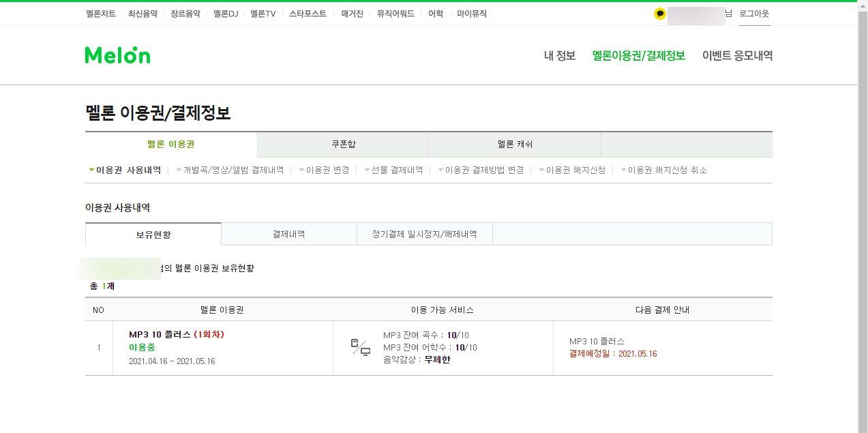Expand 이용권 해지신청 취소 submenu

pos(663,170)
